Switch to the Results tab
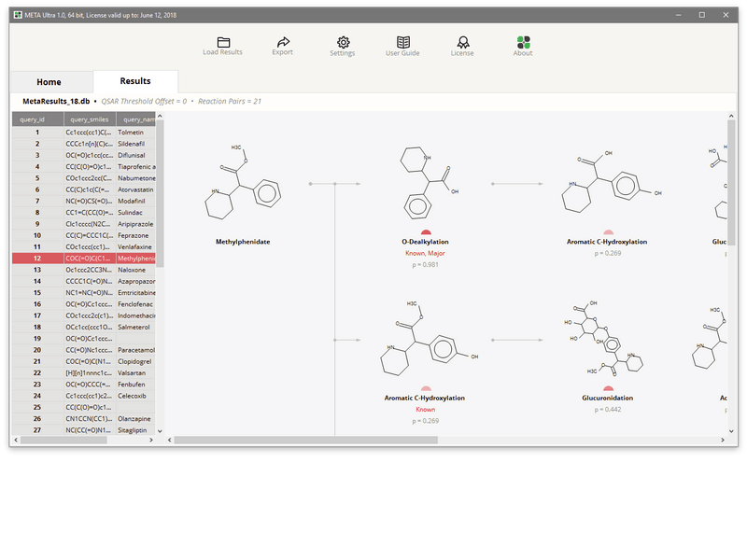The width and height of the screenshot is (747, 560). pyautogui.click(x=135, y=81)
